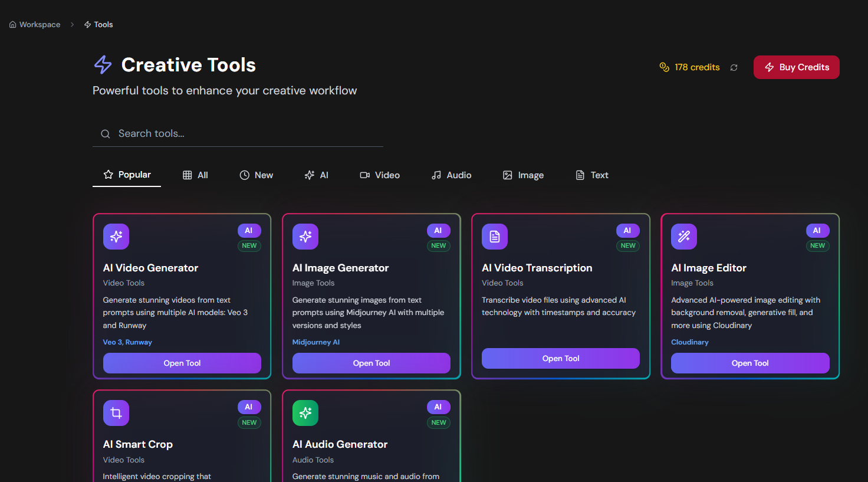868x482 pixels.
Task: Click the NEW badge on the AI Smart Crop card
Action: pos(249,422)
